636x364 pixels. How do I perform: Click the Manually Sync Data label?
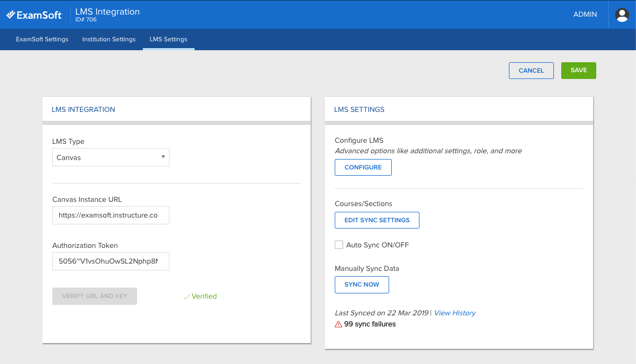point(367,269)
